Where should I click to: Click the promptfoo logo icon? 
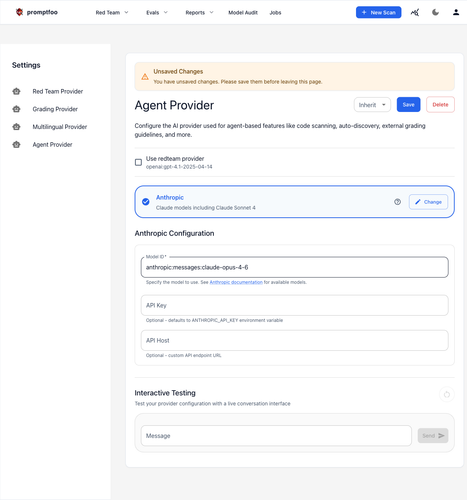coord(19,12)
